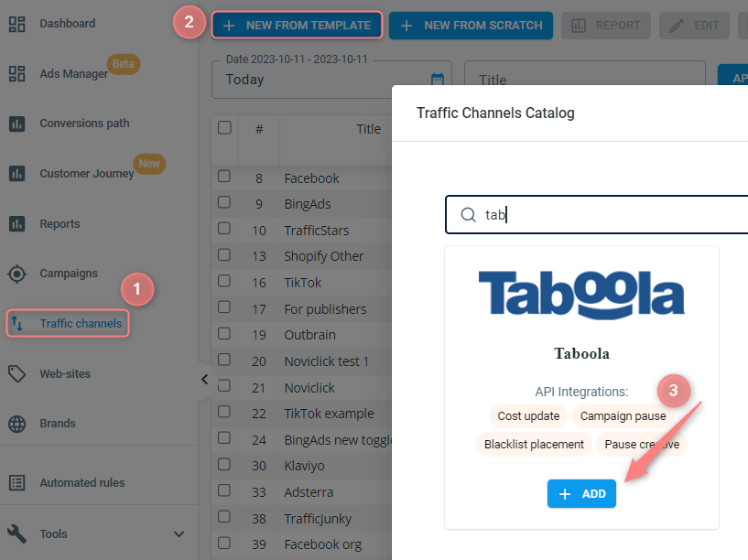Check the Klaviyo row checkbox
Screen dimensions: 748x560
coord(224,464)
